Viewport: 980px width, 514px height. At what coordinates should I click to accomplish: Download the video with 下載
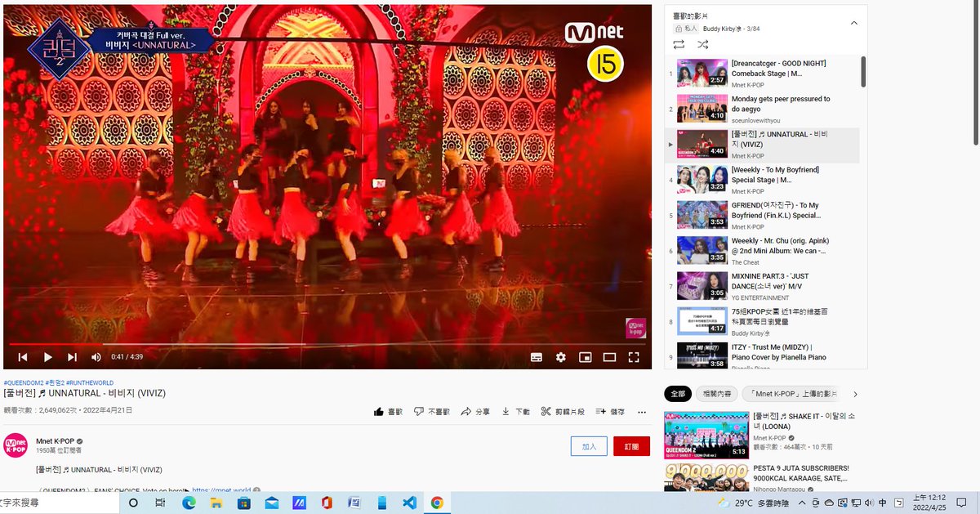tap(515, 412)
